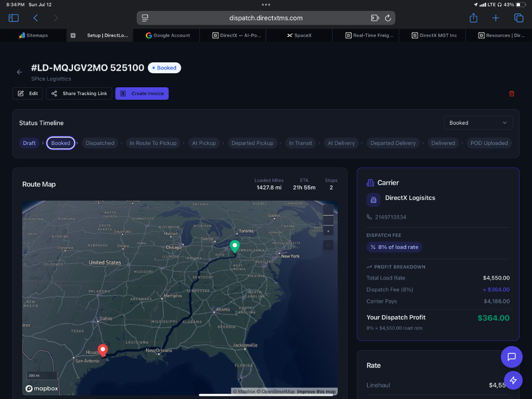Select the Delivered timeline stage
The image size is (532, 399).
click(443, 143)
